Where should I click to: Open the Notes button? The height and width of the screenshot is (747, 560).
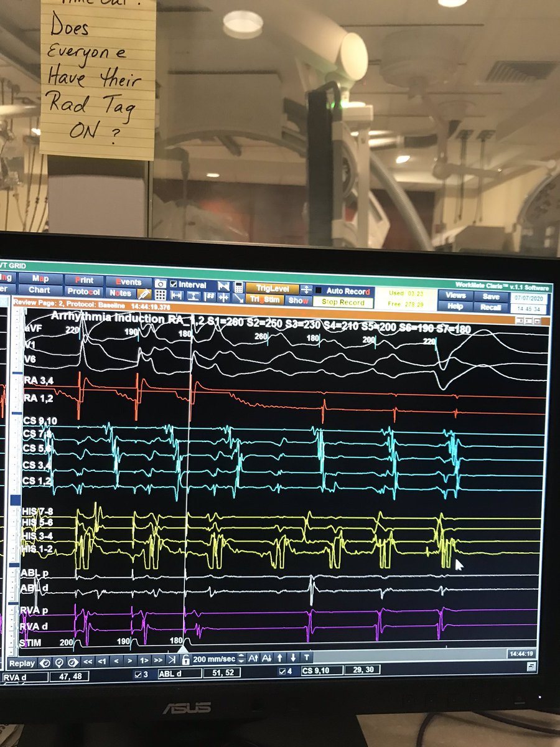pyautogui.click(x=120, y=293)
